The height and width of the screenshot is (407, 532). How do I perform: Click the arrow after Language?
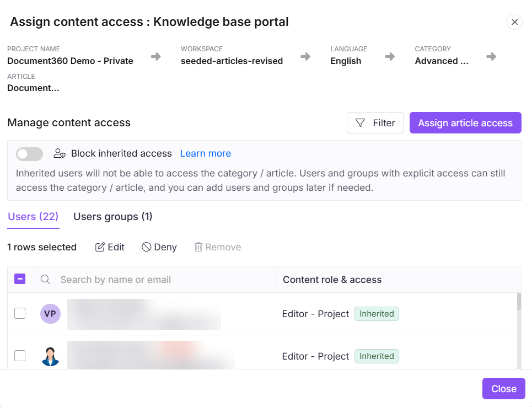tap(390, 56)
